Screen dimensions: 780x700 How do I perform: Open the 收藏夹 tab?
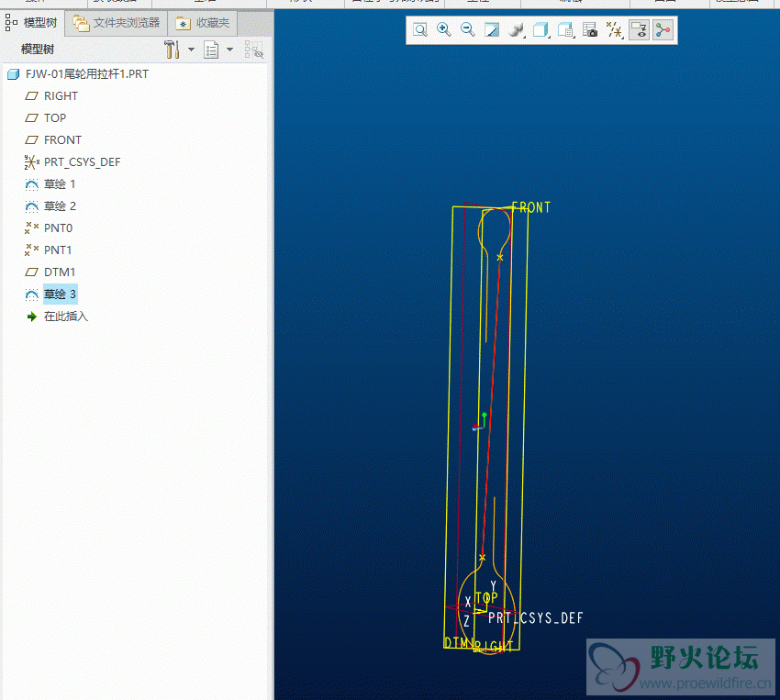coord(203,23)
